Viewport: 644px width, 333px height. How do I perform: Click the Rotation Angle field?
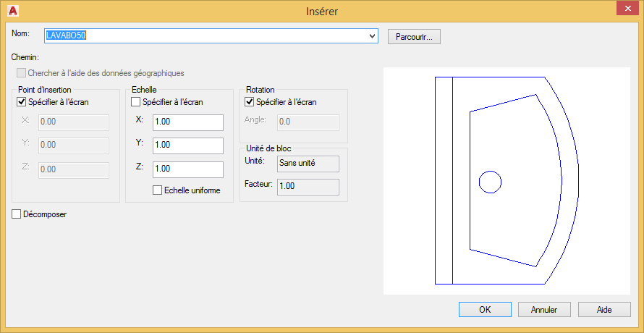308,122
